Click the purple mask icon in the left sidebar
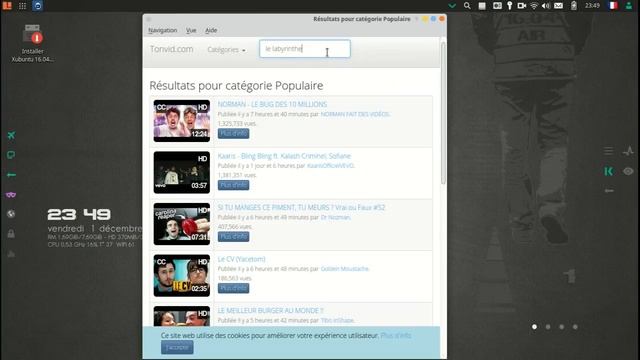The height and width of the screenshot is (360, 640). pos(11,195)
